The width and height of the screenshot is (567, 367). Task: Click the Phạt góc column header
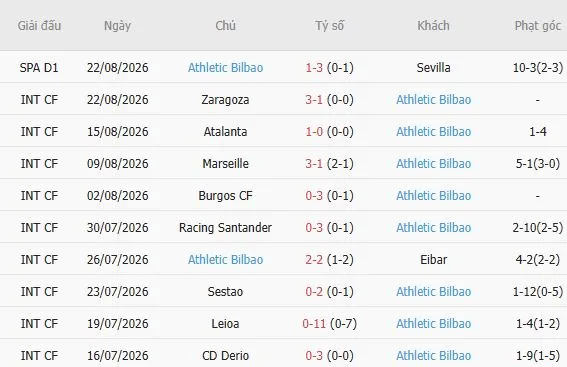(537, 26)
